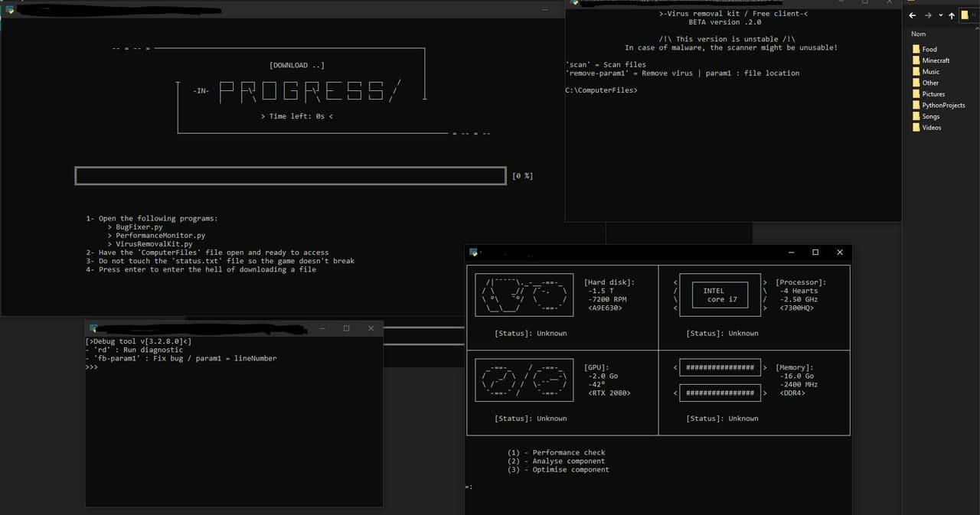Click the <DDR4> text
This screenshot has height=515, width=980.
pos(792,393)
